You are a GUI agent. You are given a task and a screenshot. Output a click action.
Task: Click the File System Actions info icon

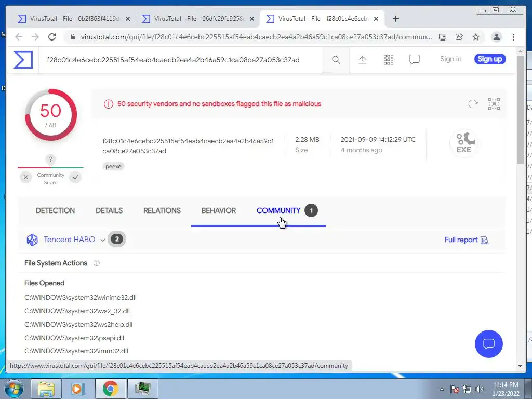click(97, 263)
